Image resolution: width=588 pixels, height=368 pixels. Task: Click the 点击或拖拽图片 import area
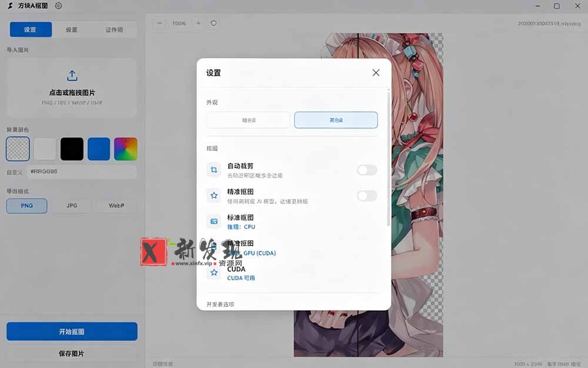point(72,88)
